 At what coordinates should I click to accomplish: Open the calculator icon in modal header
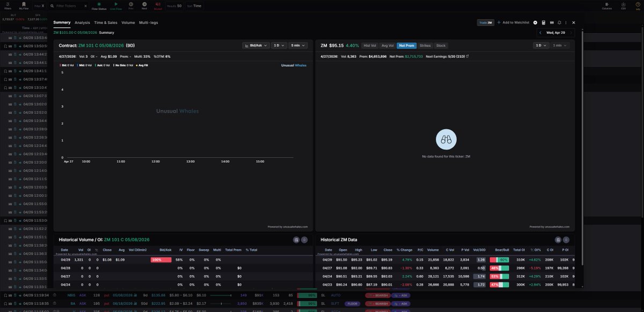point(544,23)
